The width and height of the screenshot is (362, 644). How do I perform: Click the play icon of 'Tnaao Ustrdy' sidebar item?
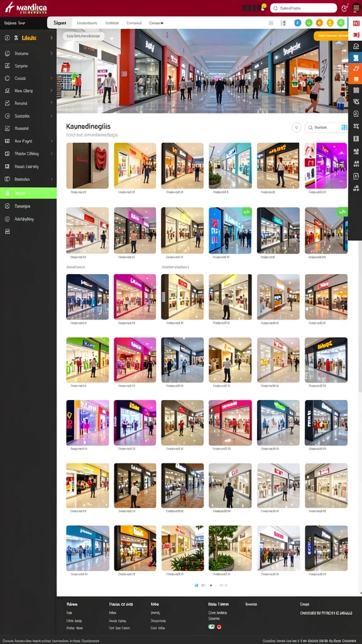pyautogui.click(x=7, y=166)
